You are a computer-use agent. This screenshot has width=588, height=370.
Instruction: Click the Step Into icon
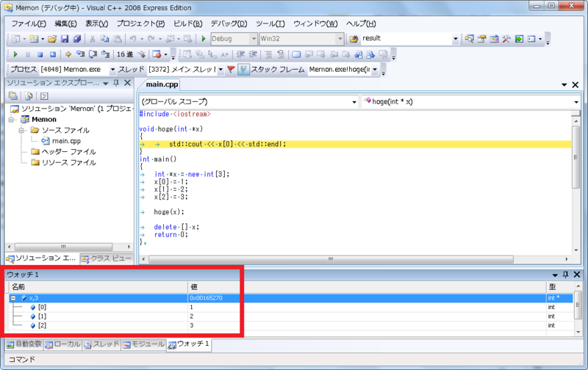[80, 54]
